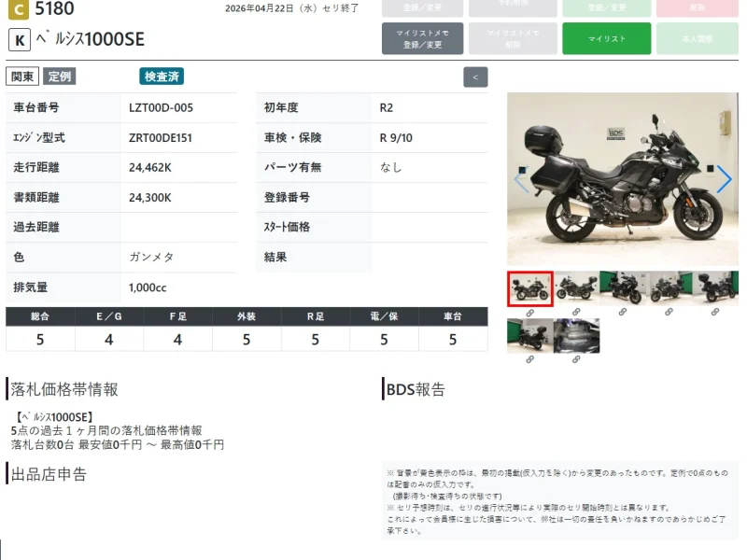Click first-year value 'R2'
747x560 pixels.
tap(387, 108)
